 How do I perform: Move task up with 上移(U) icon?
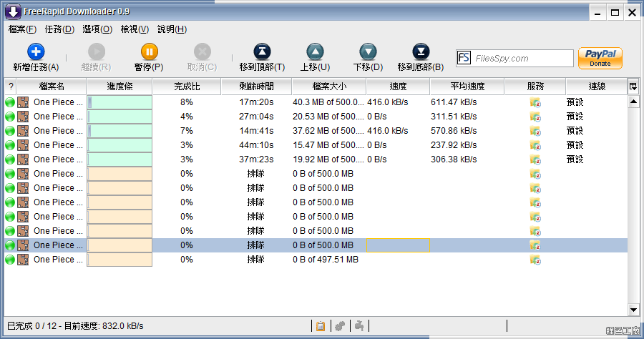315,51
